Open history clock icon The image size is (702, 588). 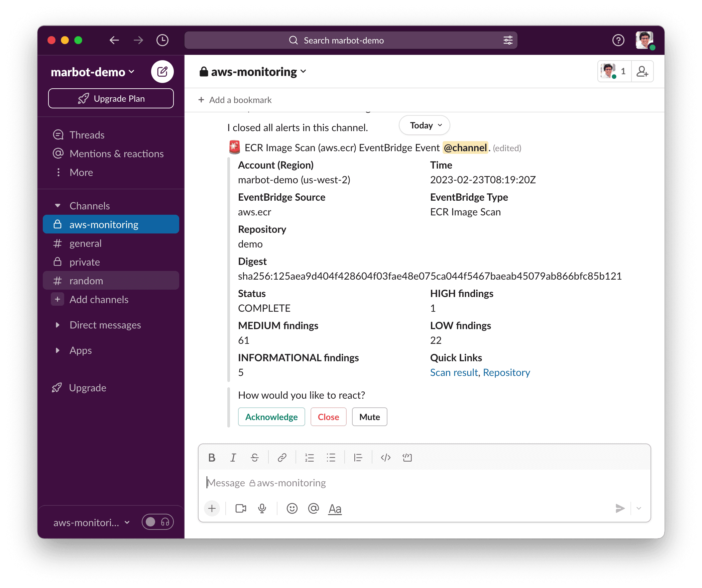tap(162, 40)
